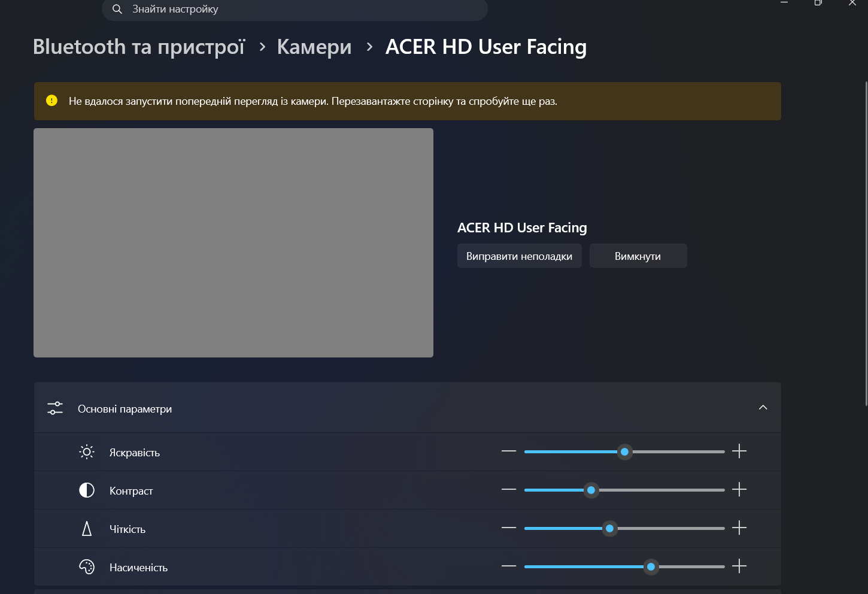Image resolution: width=868 pixels, height=594 pixels.
Task: Click the restore window button
Action: (x=818, y=3)
